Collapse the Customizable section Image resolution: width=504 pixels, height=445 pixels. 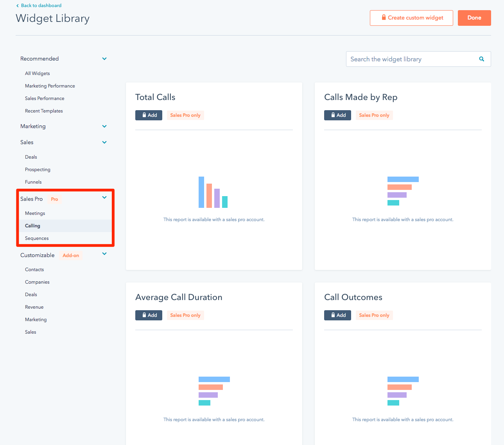coord(104,254)
